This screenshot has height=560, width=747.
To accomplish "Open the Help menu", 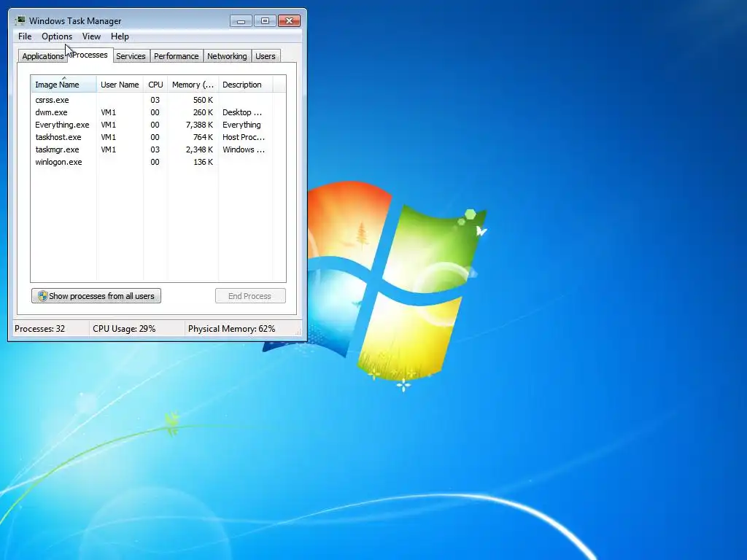I will click(120, 36).
